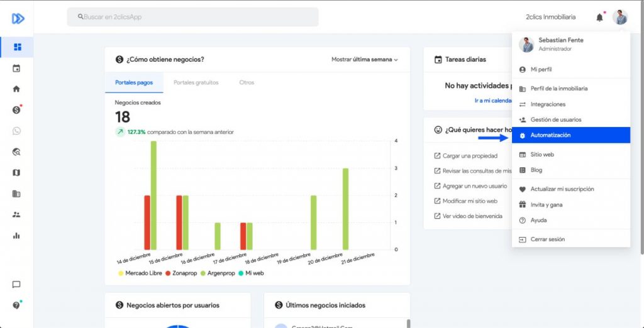Image resolution: width=644 pixels, height=328 pixels.
Task: Click dollar icon beside Últimos negocios iniciados
Action: (x=279, y=305)
